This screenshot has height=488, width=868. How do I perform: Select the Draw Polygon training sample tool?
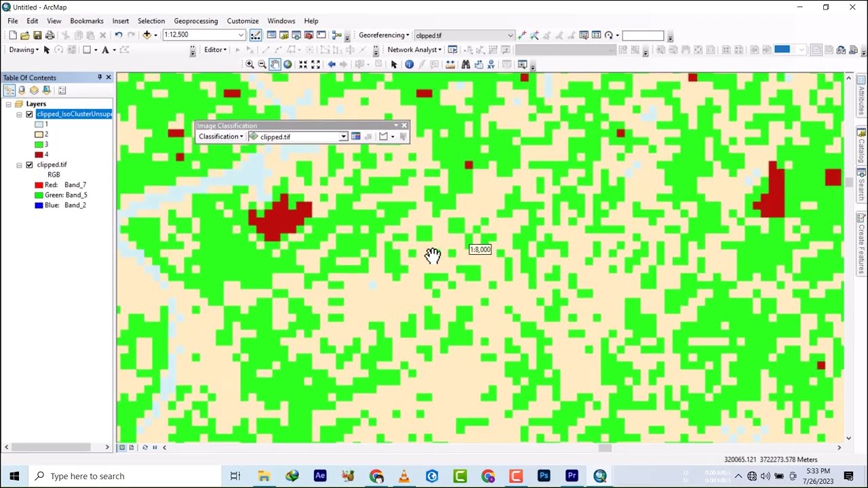coord(384,136)
